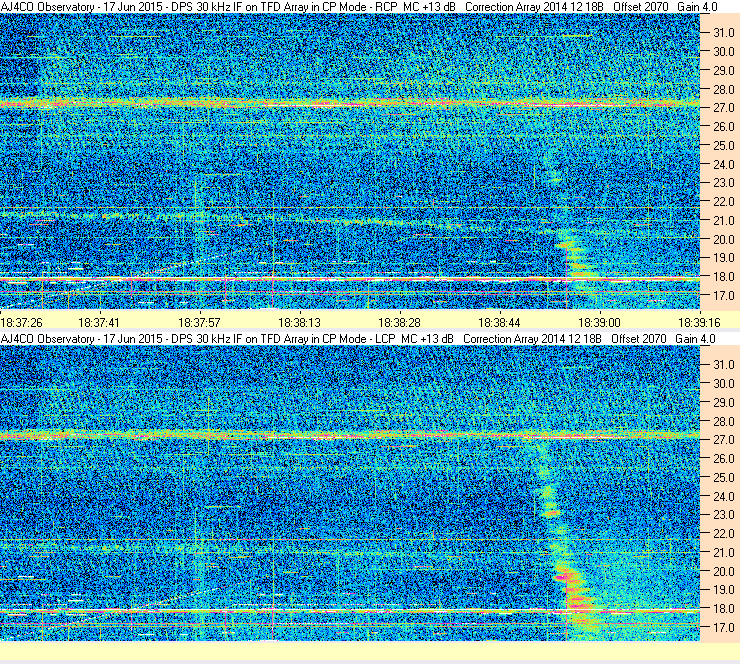Screen dimensions: 740x664
Task: Click the 20.0 frequency label on RCP spectrogram
Action: [x=723, y=240]
